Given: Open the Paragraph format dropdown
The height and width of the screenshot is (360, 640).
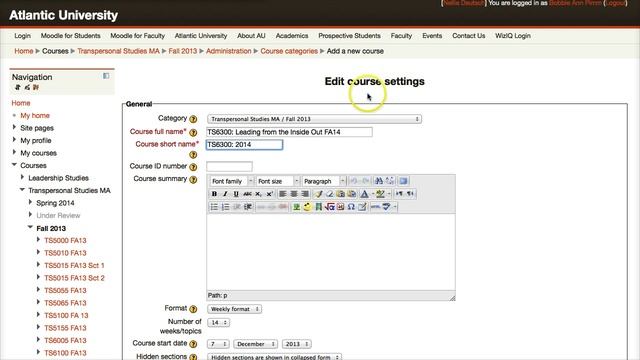Looking at the screenshot, I should point(324,181).
